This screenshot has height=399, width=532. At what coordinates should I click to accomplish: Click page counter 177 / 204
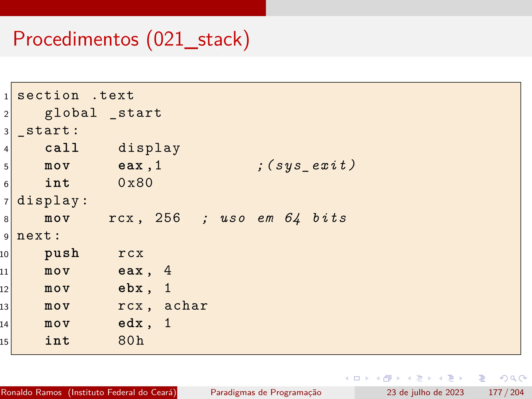click(506, 392)
